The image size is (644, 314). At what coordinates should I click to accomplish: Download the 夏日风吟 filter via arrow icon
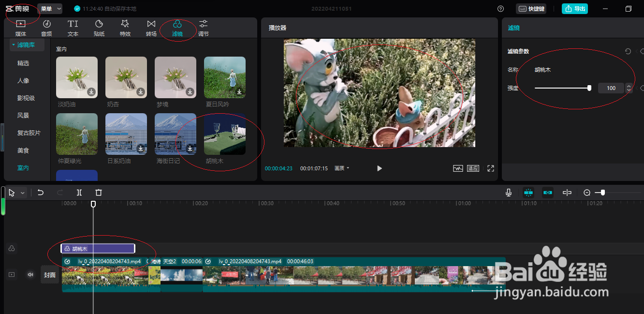point(239,92)
